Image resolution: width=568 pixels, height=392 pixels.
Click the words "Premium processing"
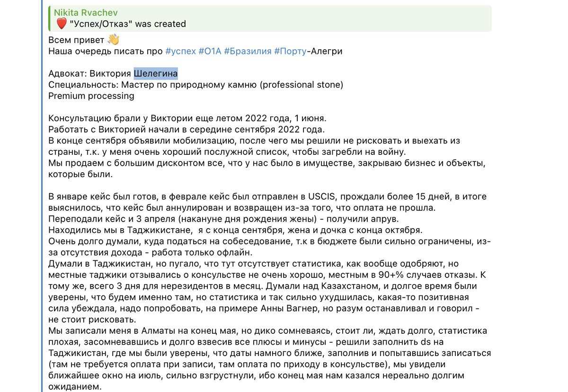tap(91, 96)
